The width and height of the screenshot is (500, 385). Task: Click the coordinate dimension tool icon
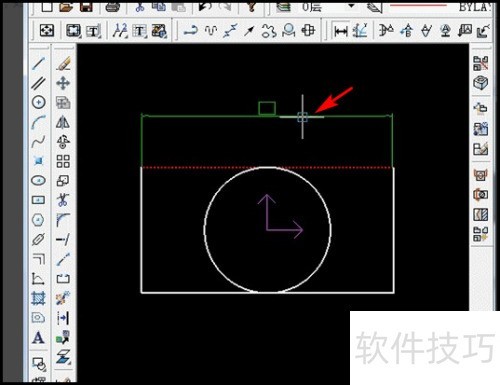click(360, 31)
